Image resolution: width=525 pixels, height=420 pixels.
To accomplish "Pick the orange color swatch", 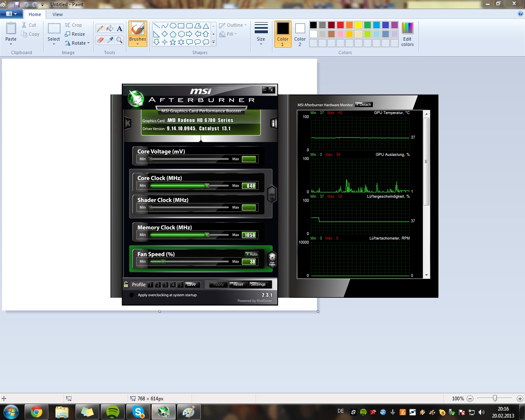I will [x=349, y=25].
